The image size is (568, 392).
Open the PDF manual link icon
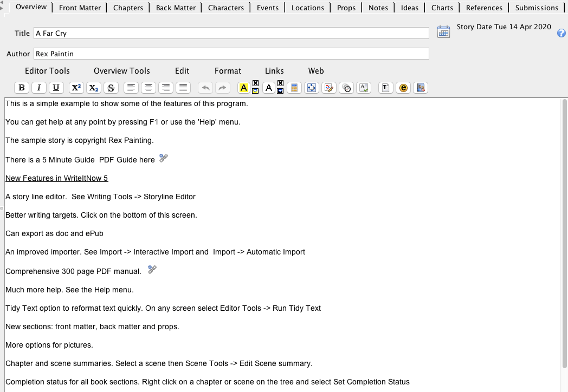pyautogui.click(x=152, y=270)
